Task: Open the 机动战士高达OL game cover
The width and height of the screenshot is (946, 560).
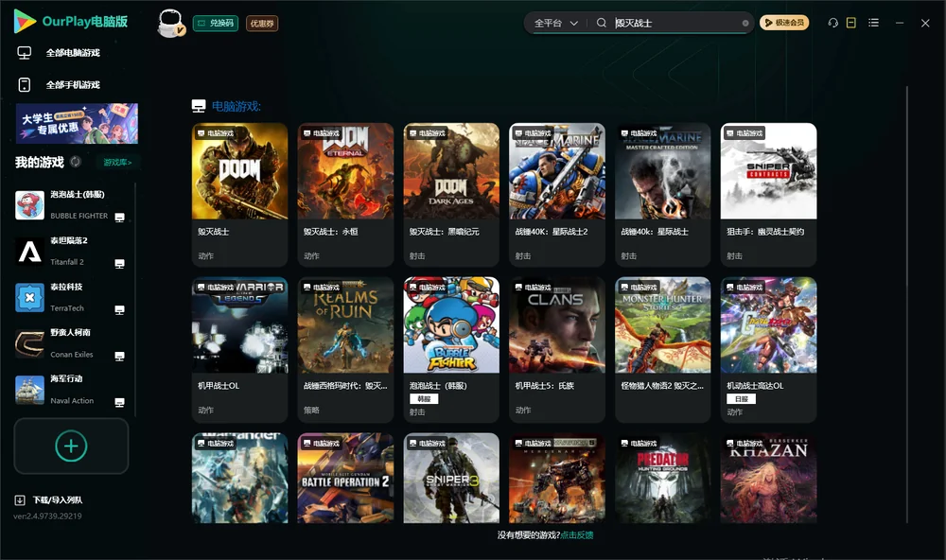Action: pyautogui.click(x=768, y=325)
